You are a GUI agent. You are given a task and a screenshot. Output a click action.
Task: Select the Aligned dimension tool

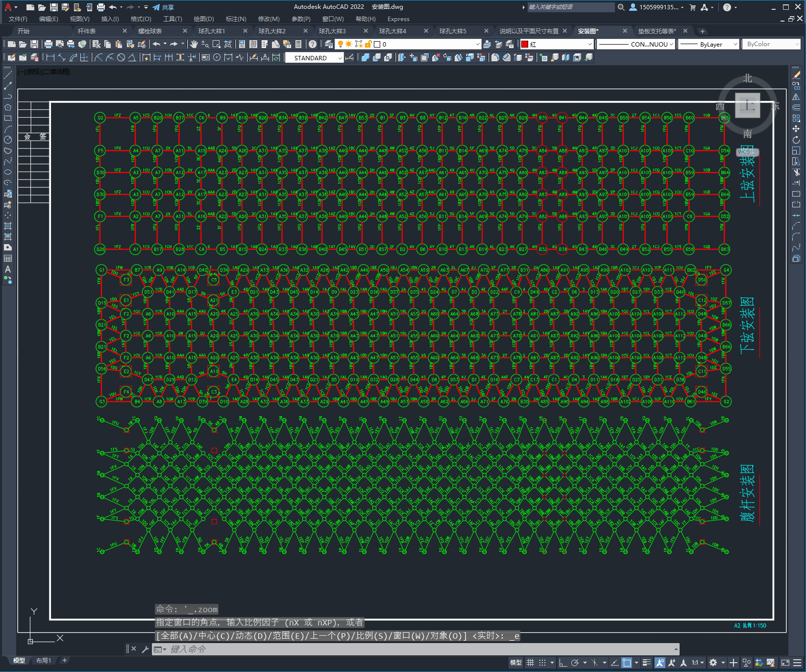click(61, 57)
